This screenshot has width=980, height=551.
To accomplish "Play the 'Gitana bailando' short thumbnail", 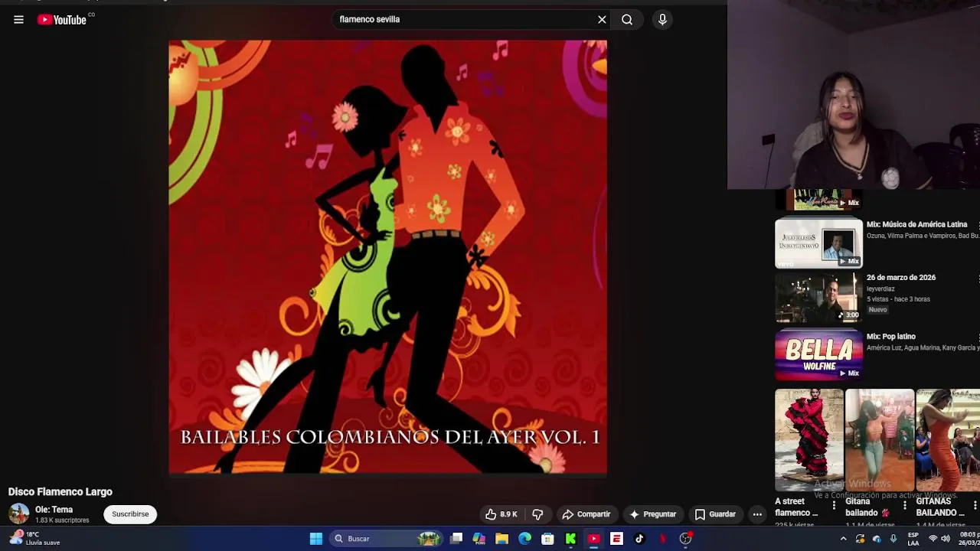I will [879, 440].
